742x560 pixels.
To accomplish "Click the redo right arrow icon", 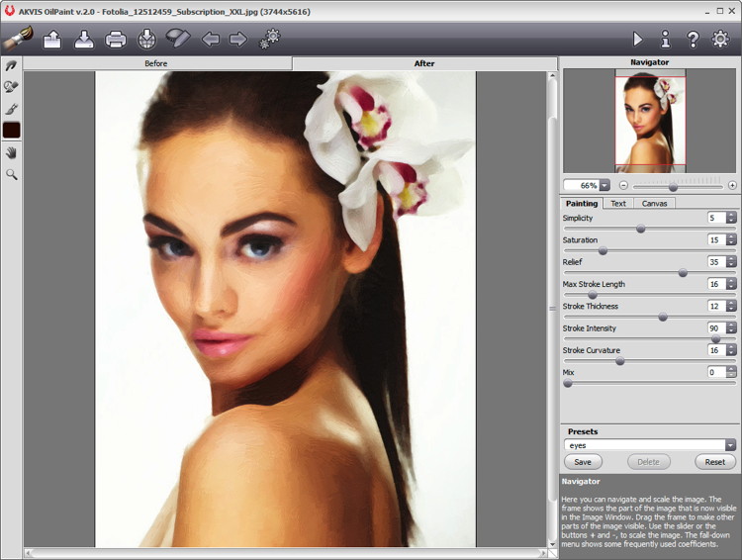I will click(237, 40).
